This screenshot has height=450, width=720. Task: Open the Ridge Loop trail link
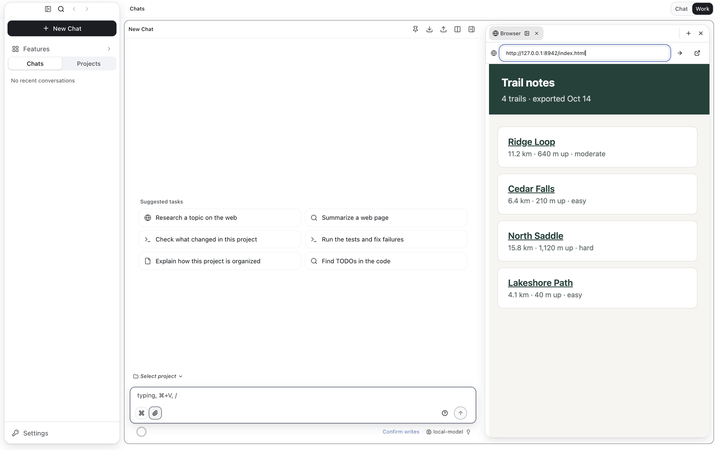click(531, 142)
